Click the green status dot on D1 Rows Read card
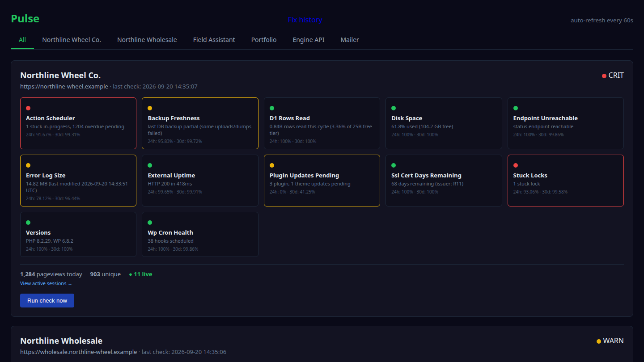The image size is (644, 362). pos(272,108)
